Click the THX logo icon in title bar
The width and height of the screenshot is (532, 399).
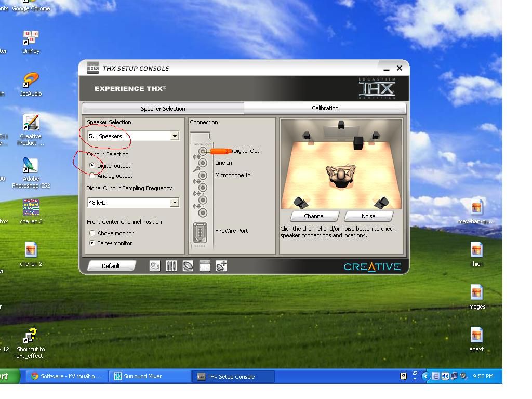[92, 68]
